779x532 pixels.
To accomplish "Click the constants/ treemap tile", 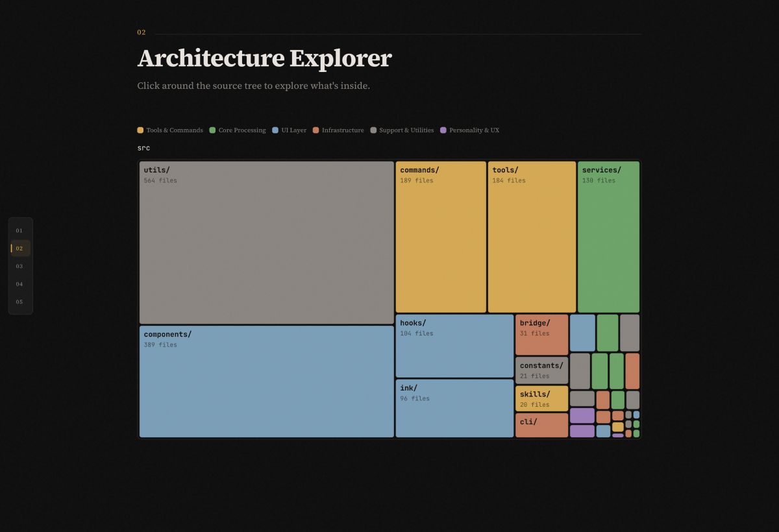I will 541,370.
